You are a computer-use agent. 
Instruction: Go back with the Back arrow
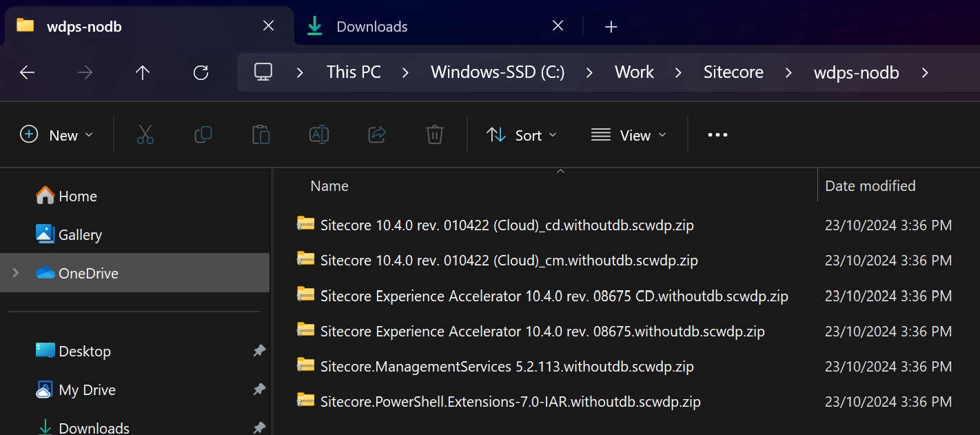(x=27, y=72)
